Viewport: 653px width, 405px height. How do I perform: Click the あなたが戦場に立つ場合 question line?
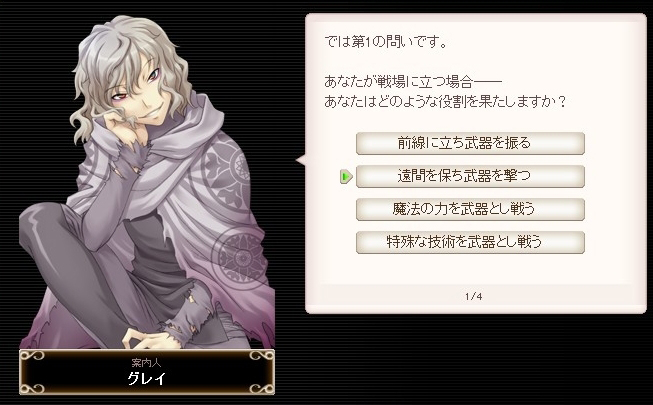tap(413, 81)
